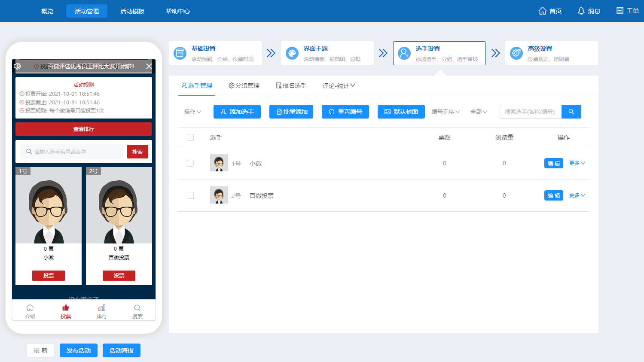
Task: Click the blue search magnifier button
Action: 571,112
